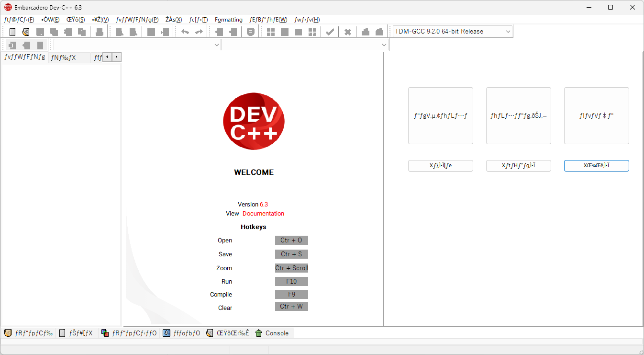Screen dimensions: 644x355
Task: Click the highlighted button under the rightmost card
Action: point(596,165)
